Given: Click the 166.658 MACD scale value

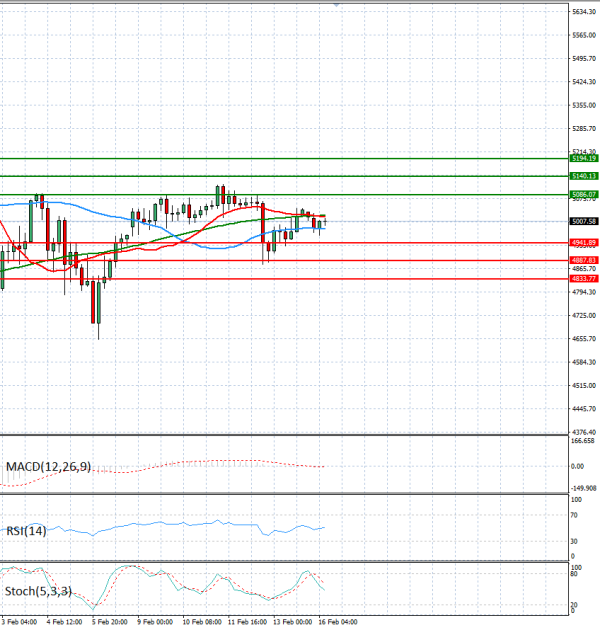Looking at the screenshot, I should click(583, 441).
